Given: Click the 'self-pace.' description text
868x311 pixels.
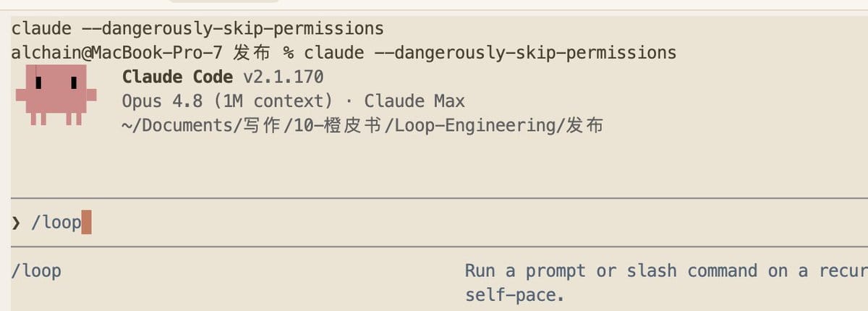Looking at the screenshot, I should tap(514, 296).
